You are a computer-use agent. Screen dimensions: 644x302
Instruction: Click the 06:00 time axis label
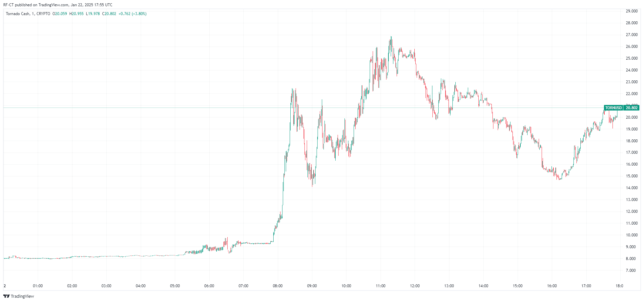[209, 286]
